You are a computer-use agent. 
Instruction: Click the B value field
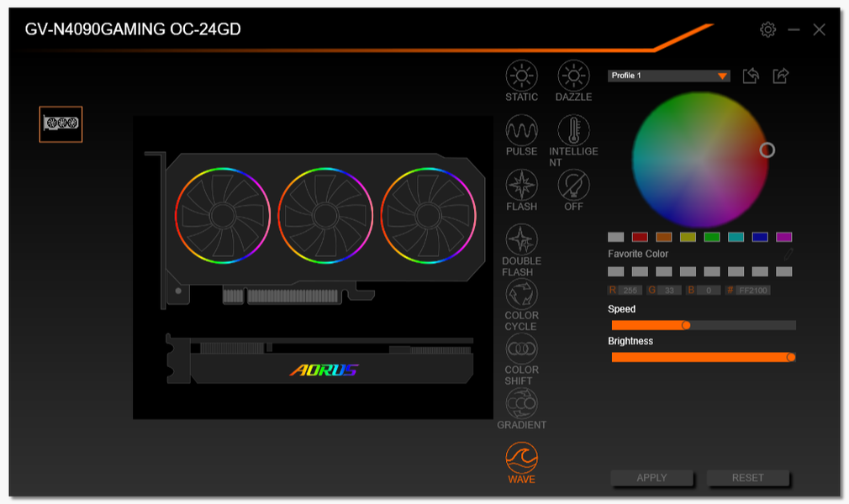(x=709, y=290)
